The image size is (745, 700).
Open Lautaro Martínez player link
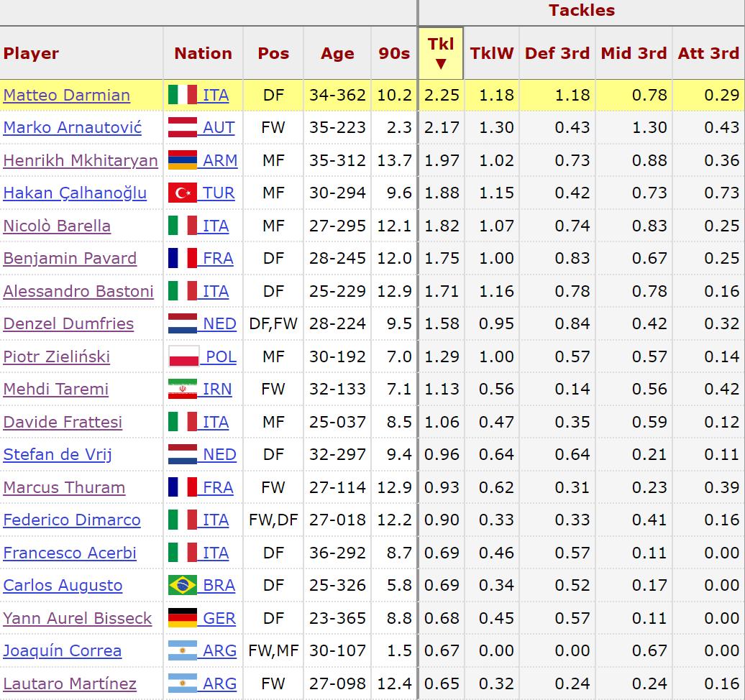pyautogui.click(x=70, y=683)
